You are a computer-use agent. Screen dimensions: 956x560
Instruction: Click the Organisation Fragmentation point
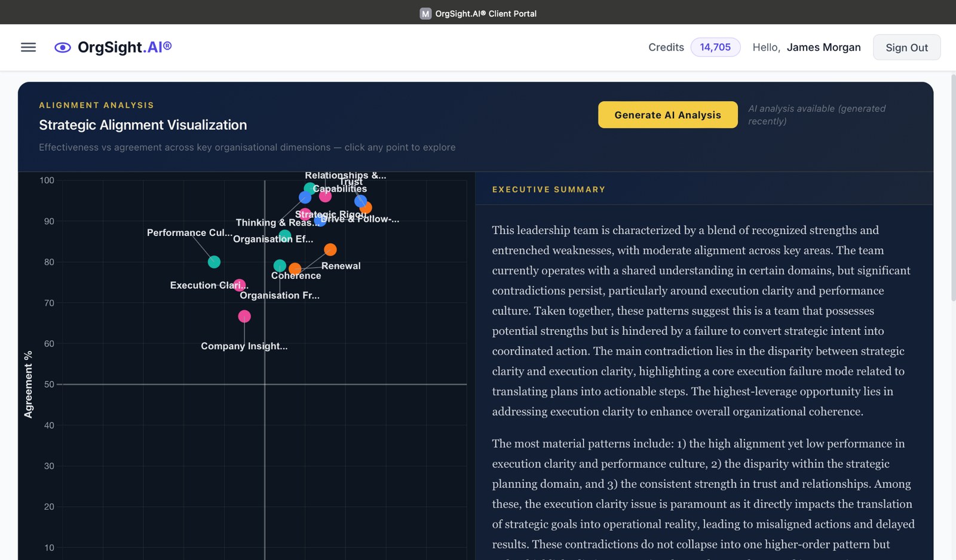280,266
